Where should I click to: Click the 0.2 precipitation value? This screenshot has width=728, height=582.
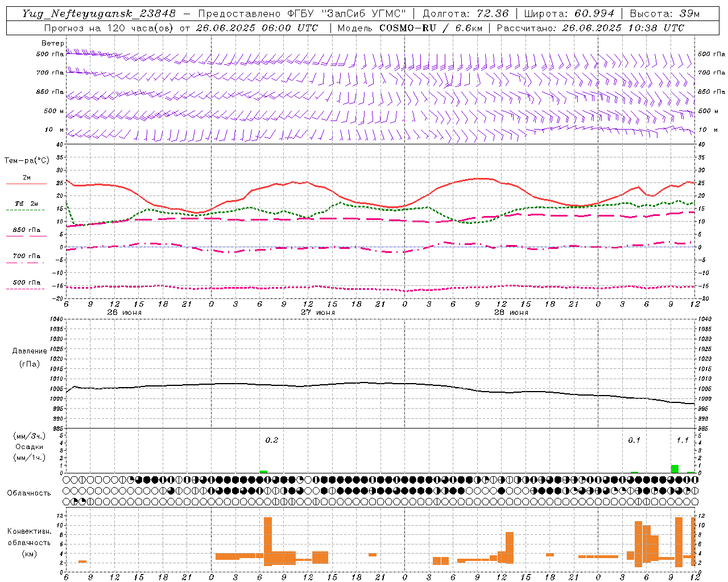[x=272, y=440]
